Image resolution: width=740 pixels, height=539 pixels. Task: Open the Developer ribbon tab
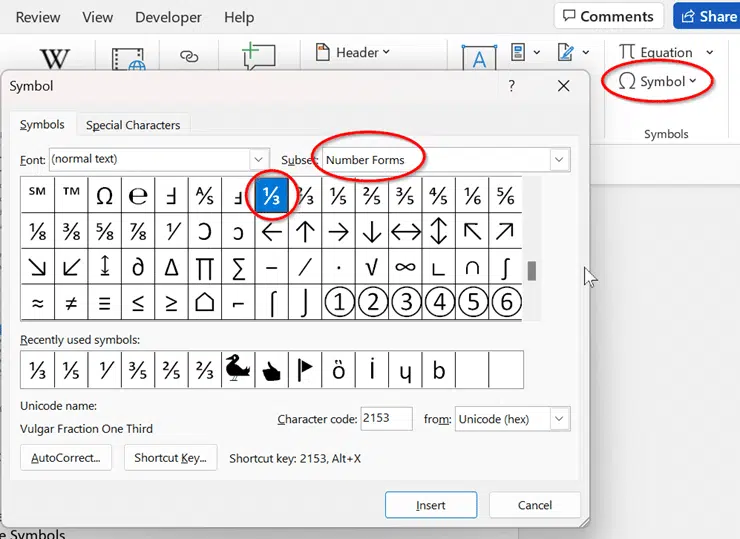[168, 17]
